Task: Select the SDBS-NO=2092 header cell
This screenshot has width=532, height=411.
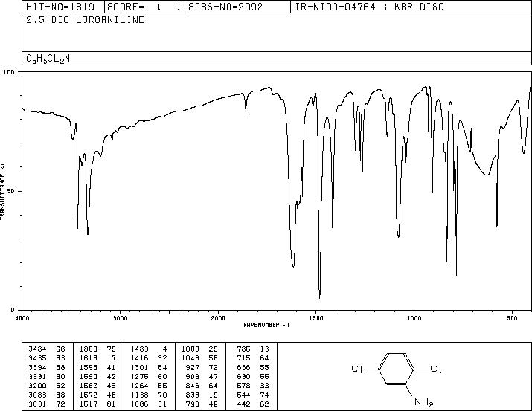Action: 225,7
